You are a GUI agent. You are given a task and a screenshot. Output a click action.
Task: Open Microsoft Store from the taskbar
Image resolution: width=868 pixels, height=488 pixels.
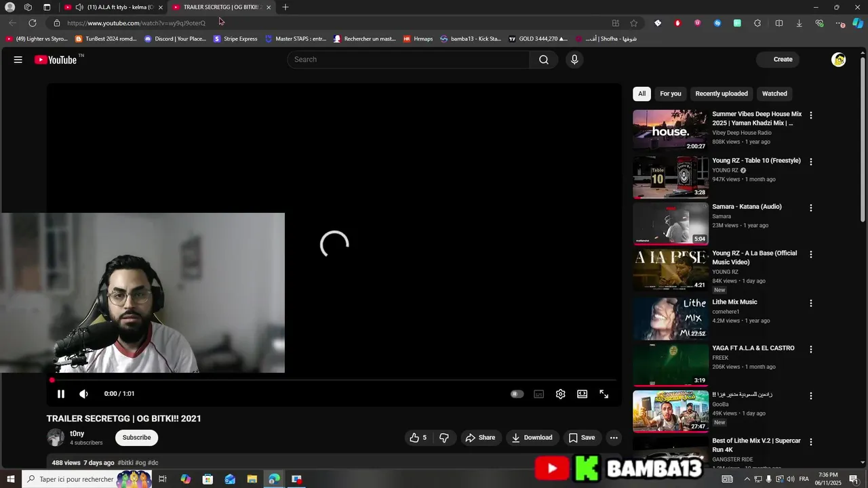click(208, 479)
